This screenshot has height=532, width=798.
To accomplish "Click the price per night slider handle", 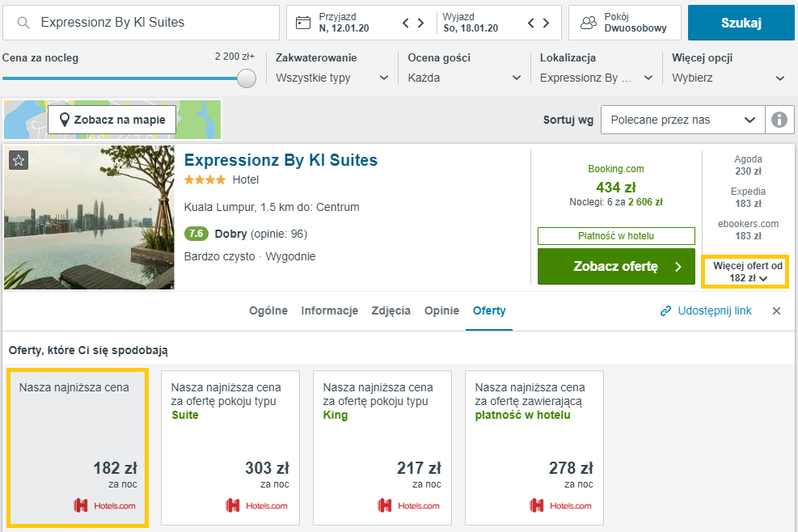I will click(x=247, y=78).
